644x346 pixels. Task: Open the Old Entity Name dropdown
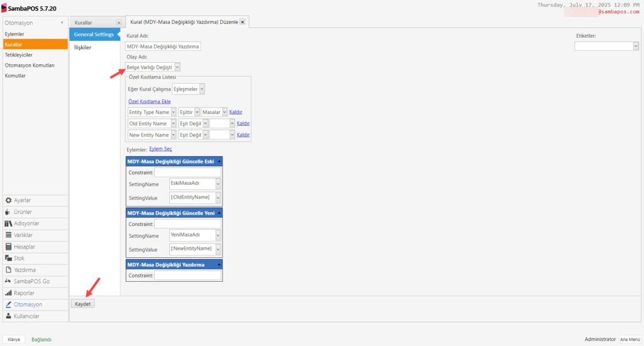click(x=174, y=124)
